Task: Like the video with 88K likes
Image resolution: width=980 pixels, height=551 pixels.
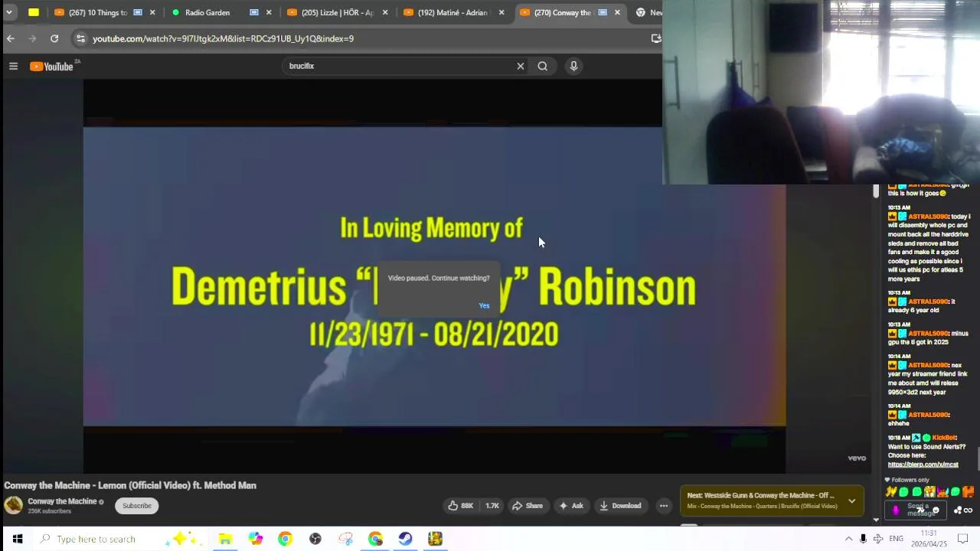Action: 460,505
